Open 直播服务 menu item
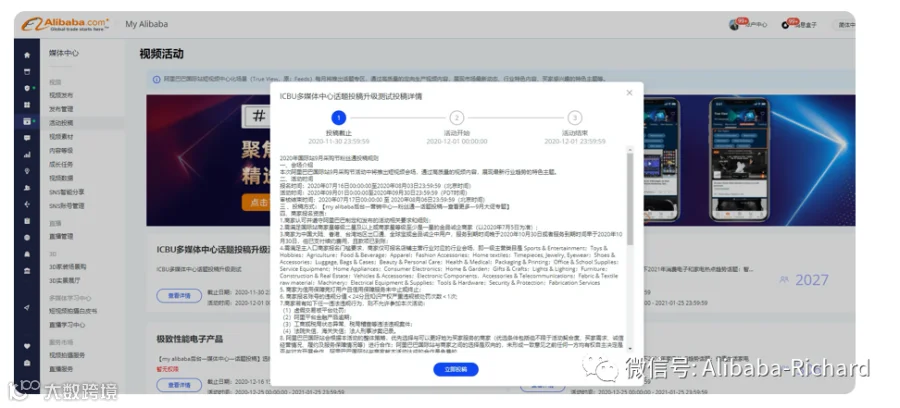 pos(61,369)
